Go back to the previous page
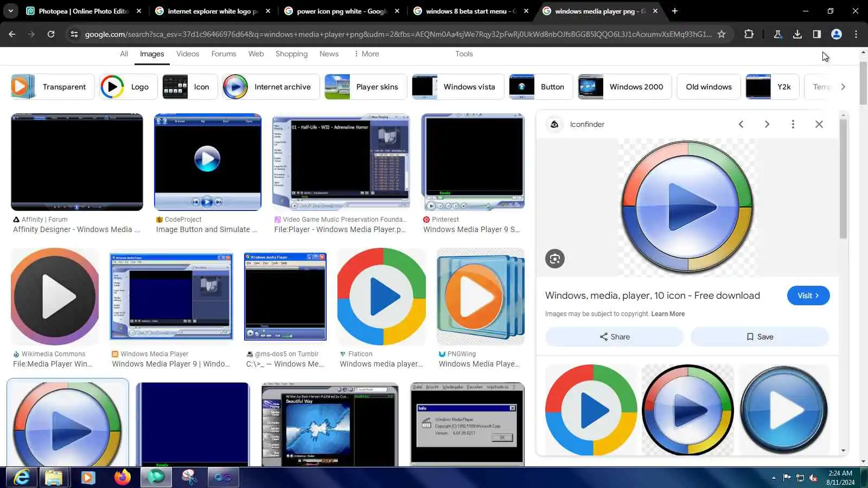This screenshot has width=868, height=488. 12,34
